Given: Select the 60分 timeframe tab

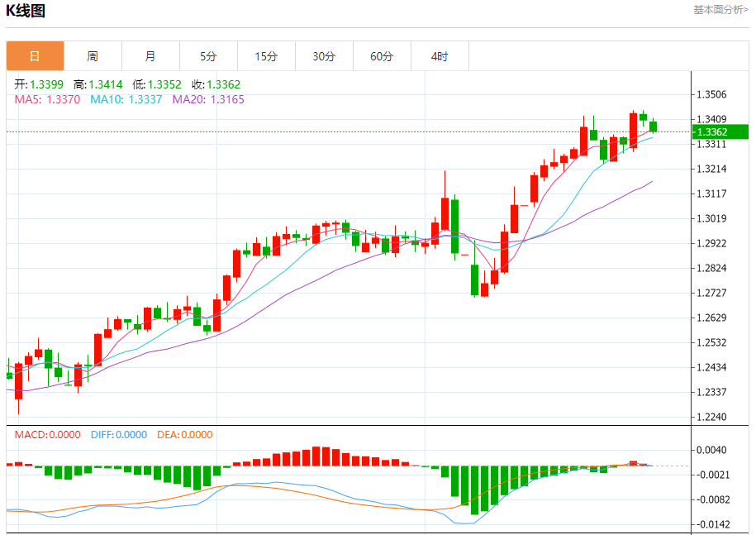Looking at the screenshot, I should click(382, 56).
